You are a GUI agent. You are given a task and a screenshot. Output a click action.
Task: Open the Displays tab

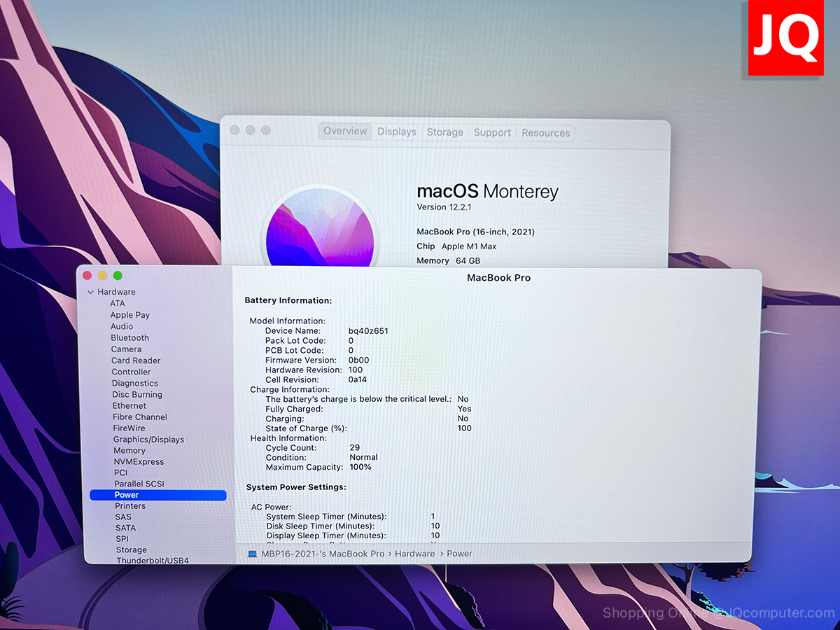(x=397, y=132)
